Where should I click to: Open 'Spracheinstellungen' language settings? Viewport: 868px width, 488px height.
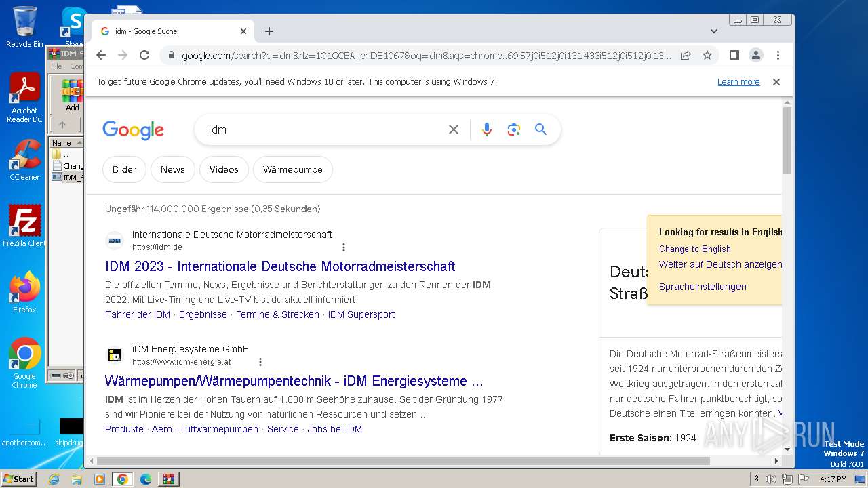[x=703, y=287]
